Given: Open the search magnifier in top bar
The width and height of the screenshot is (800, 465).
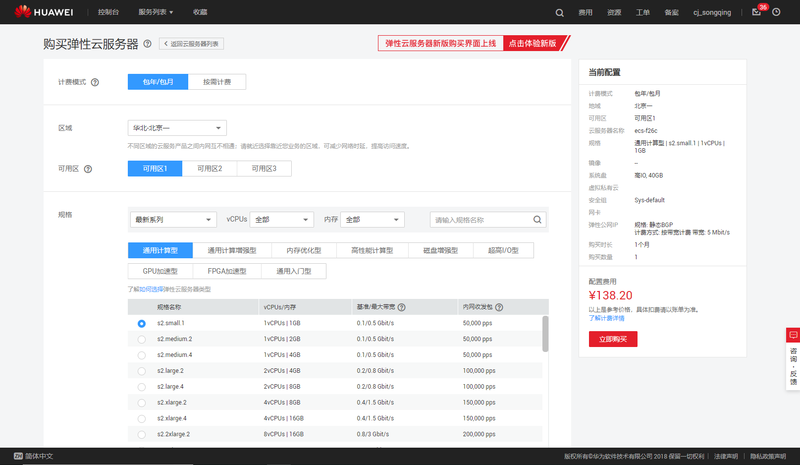Looking at the screenshot, I should pyautogui.click(x=560, y=13).
